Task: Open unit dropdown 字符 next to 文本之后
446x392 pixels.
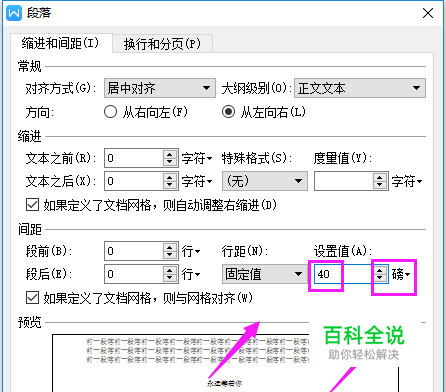Action: click(197, 182)
